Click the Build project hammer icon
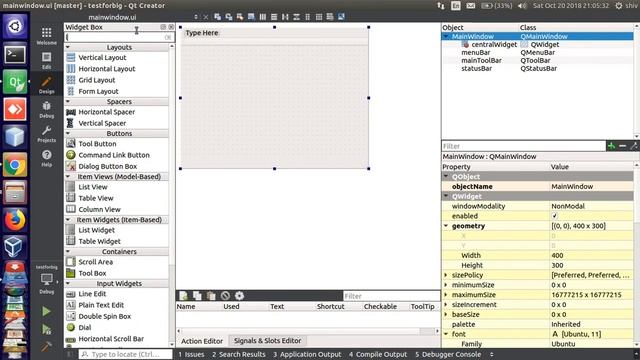 click(46, 346)
